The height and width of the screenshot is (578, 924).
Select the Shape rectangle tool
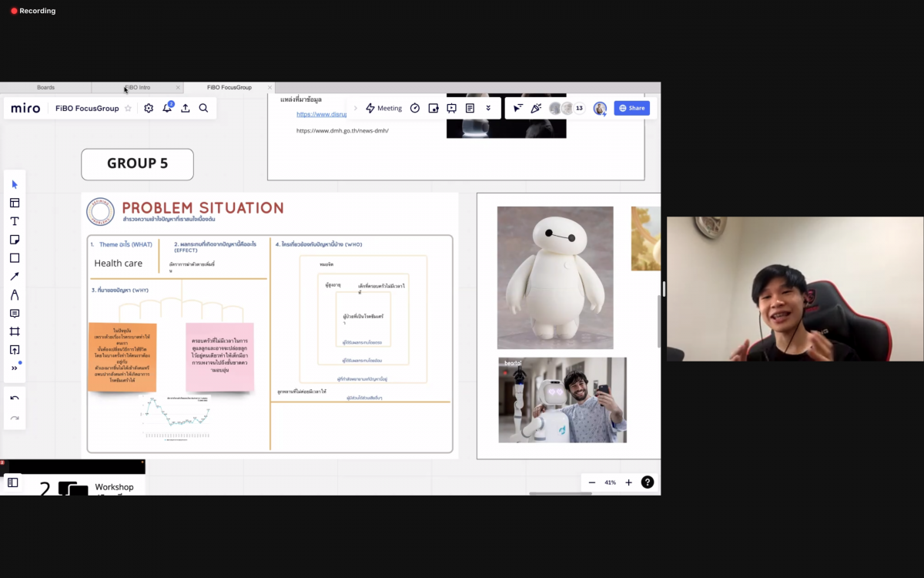pos(14,258)
